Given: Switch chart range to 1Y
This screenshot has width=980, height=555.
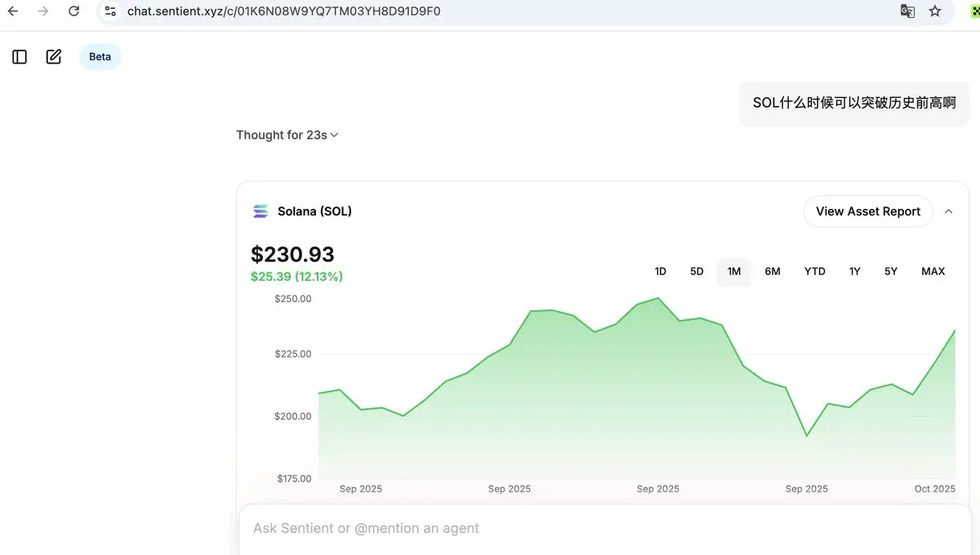Looking at the screenshot, I should coord(855,271).
